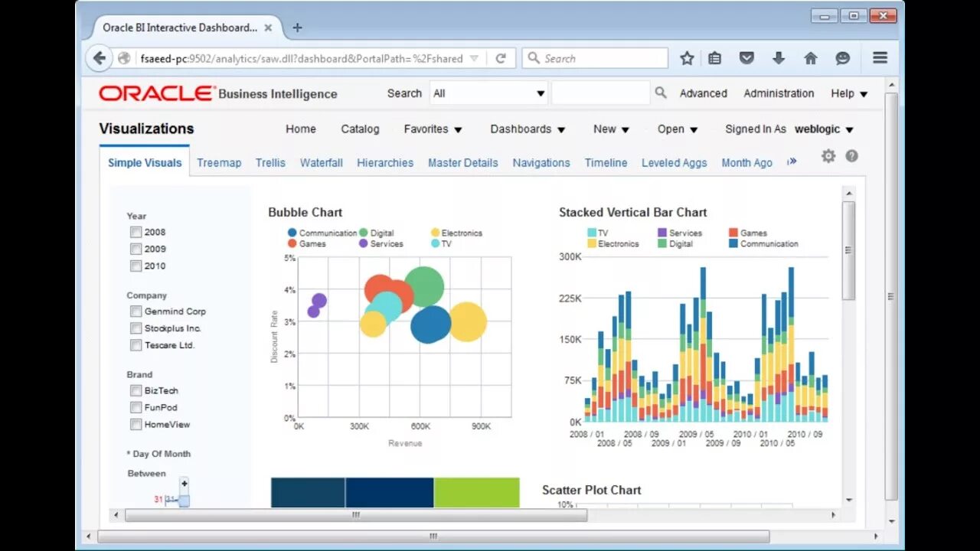Open the Navigations tab
This screenshot has height=551, width=980.
(541, 162)
